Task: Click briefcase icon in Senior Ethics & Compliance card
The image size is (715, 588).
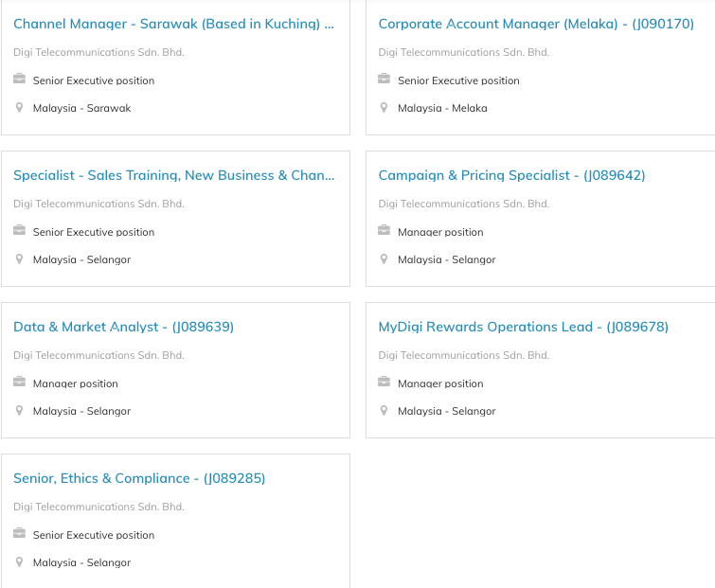Action: (20, 534)
